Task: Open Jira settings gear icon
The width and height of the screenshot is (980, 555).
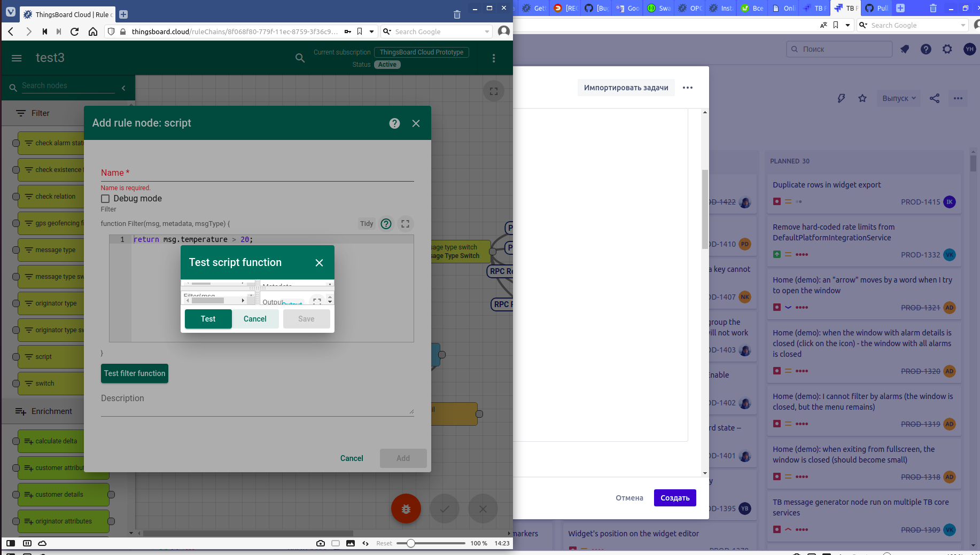Action: pos(947,49)
